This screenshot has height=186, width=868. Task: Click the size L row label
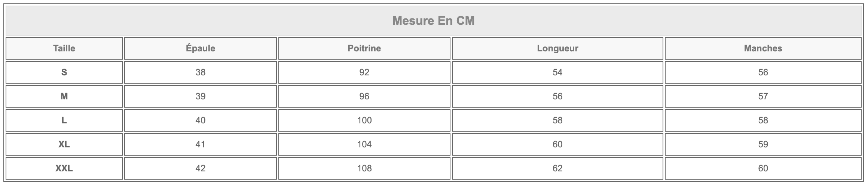tap(64, 120)
